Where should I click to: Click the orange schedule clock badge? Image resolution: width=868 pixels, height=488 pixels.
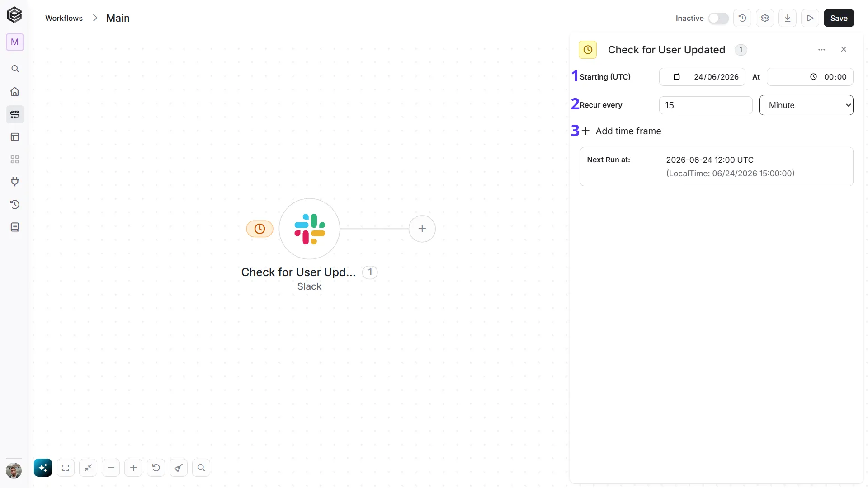click(x=259, y=229)
